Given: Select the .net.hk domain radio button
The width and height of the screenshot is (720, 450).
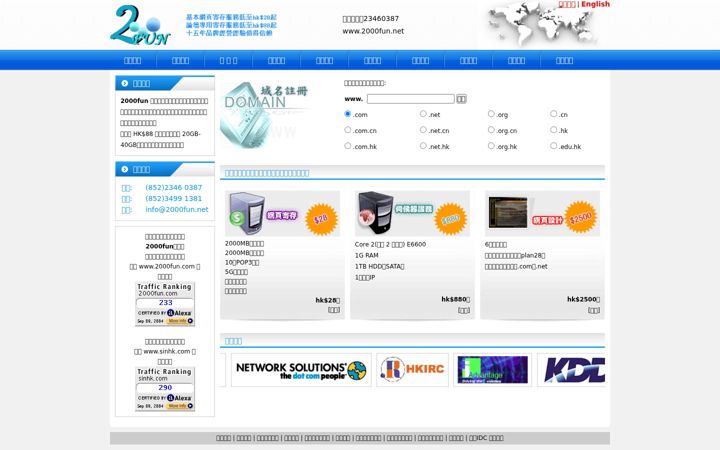Looking at the screenshot, I should click(423, 146).
